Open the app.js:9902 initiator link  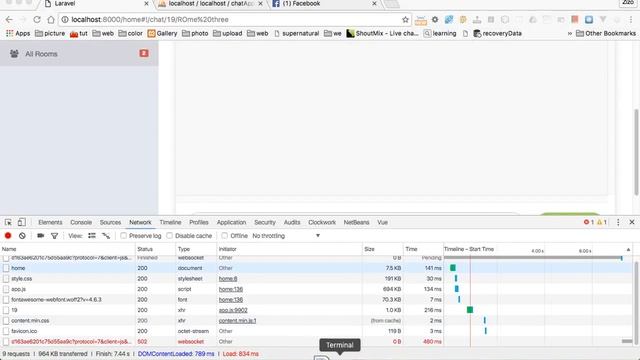click(233, 310)
